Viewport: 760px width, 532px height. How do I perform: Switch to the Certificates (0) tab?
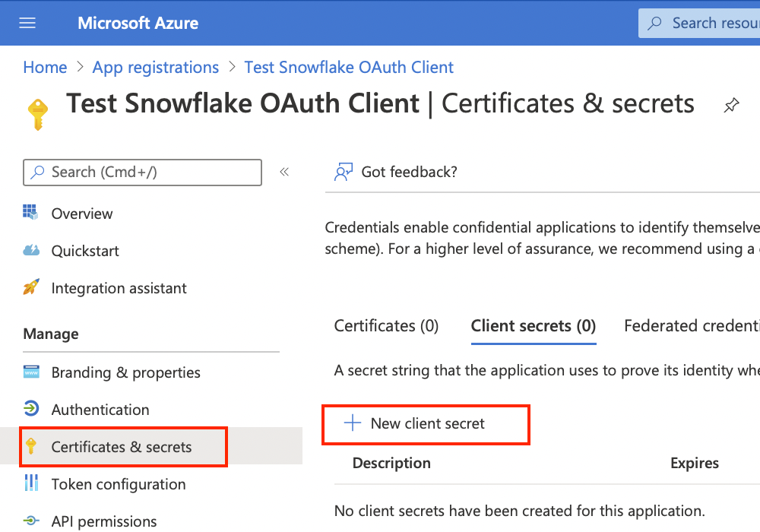tap(386, 325)
